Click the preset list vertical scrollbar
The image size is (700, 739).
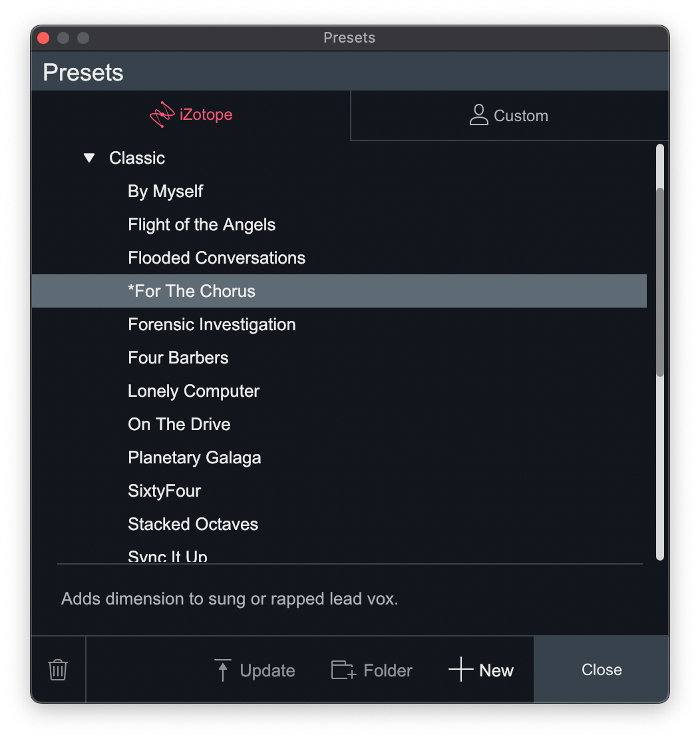(x=659, y=283)
